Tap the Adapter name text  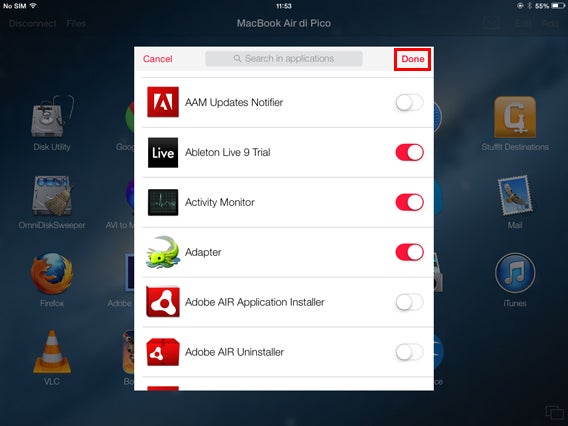(x=203, y=252)
